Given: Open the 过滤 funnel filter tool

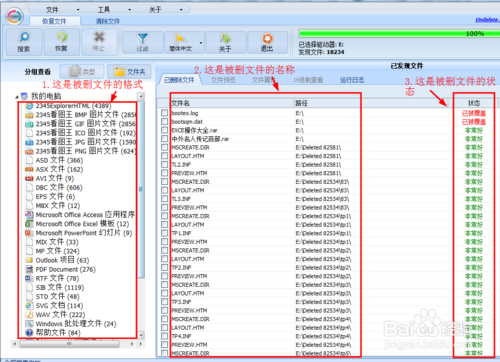Looking at the screenshot, I should 143,39.
